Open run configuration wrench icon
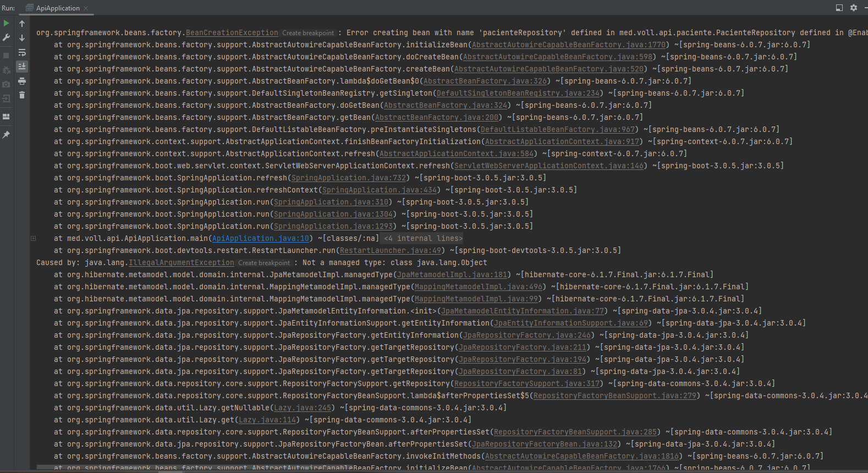Image resolution: width=868 pixels, height=473 pixels. [x=7, y=38]
